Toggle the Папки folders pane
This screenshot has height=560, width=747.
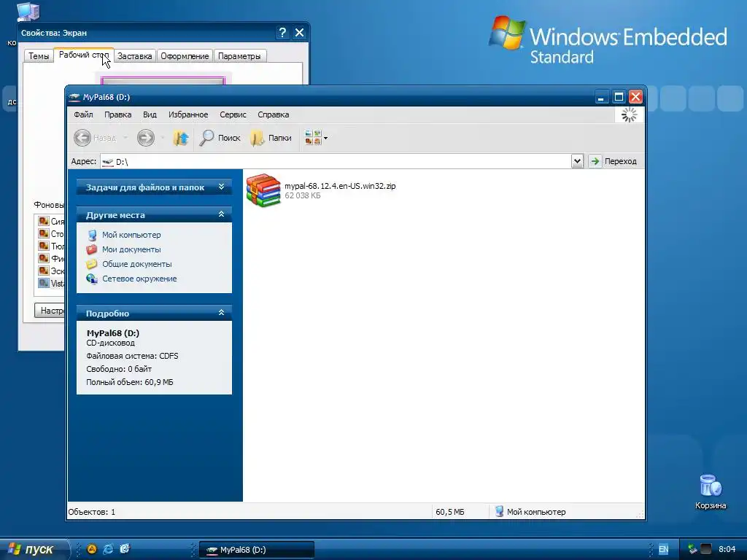(271, 138)
